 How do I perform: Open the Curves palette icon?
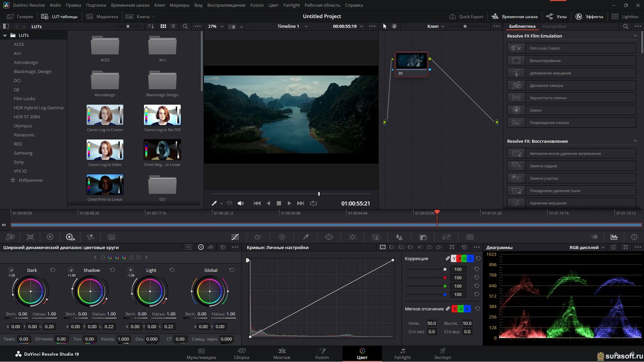pyautogui.click(x=235, y=237)
